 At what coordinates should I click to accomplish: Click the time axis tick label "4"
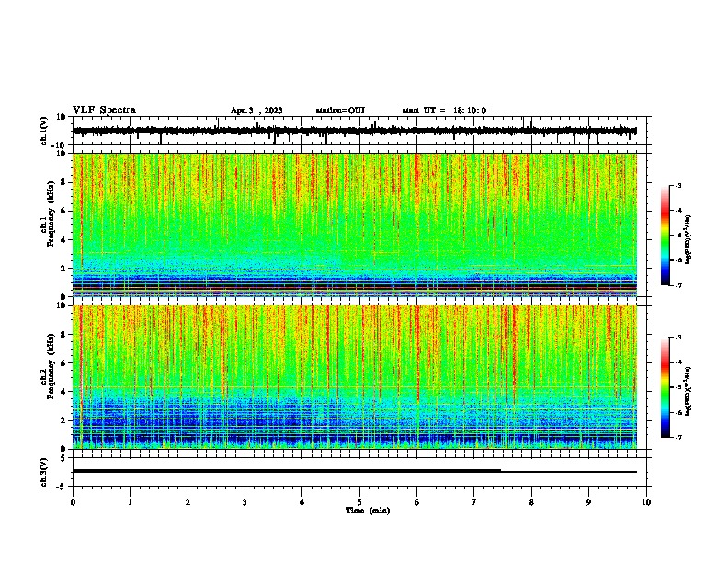click(302, 502)
